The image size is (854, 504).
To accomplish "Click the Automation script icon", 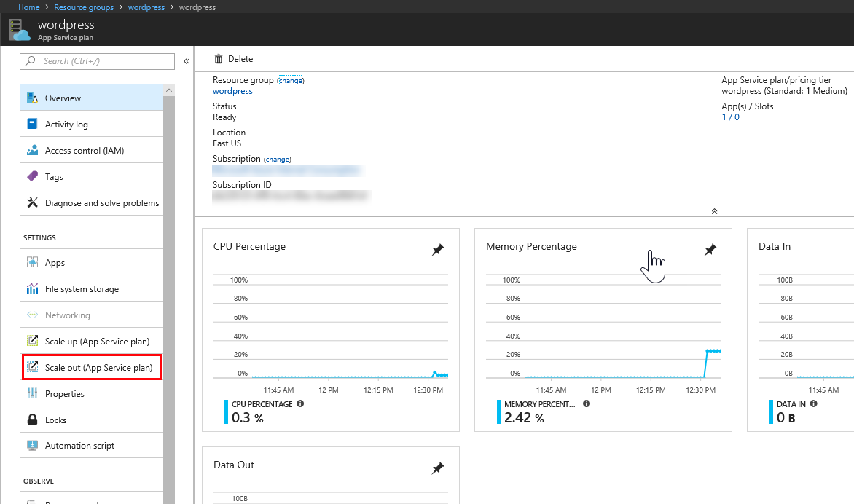I will [x=32, y=445].
